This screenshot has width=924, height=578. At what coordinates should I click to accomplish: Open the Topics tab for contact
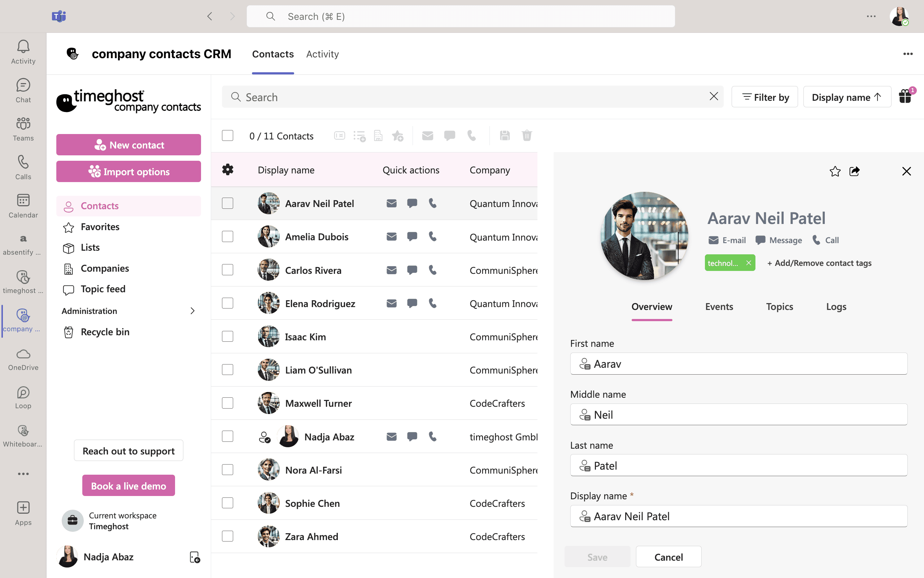pyautogui.click(x=779, y=307)
